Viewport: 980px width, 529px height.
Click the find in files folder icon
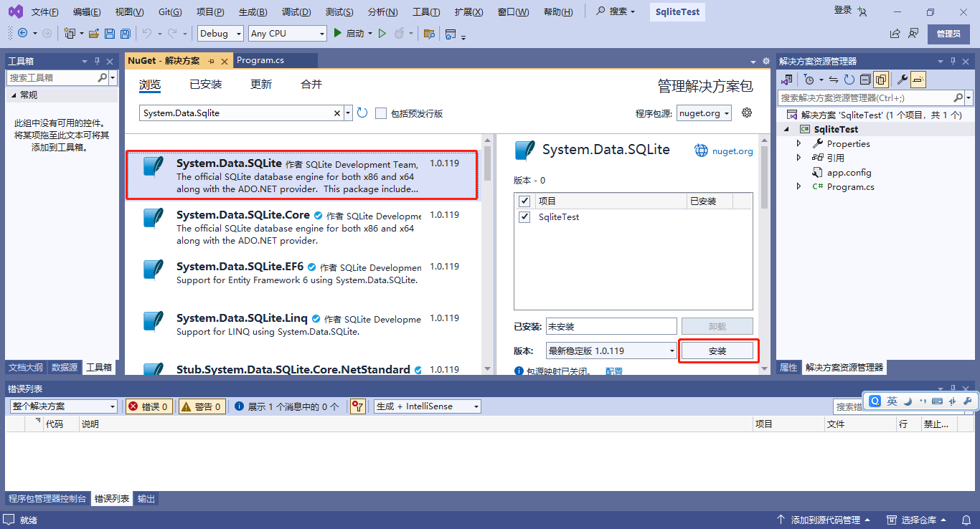429,33
